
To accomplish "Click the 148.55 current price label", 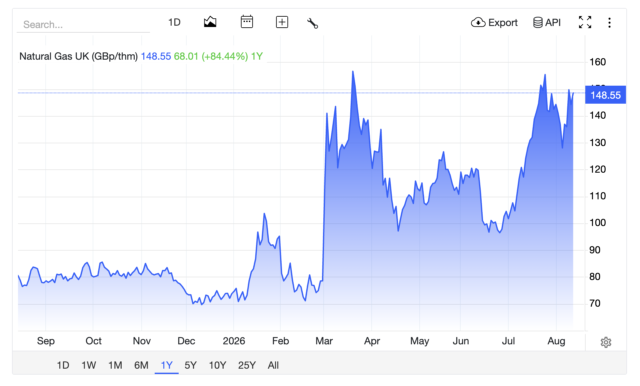I will pos(605,95).
